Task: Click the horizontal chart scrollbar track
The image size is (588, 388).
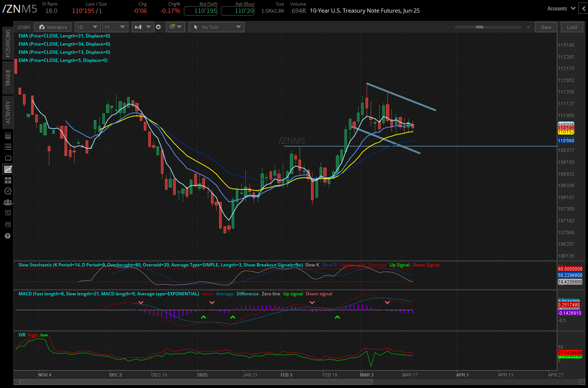Action: pyautogui.click(x=299, y=381)
